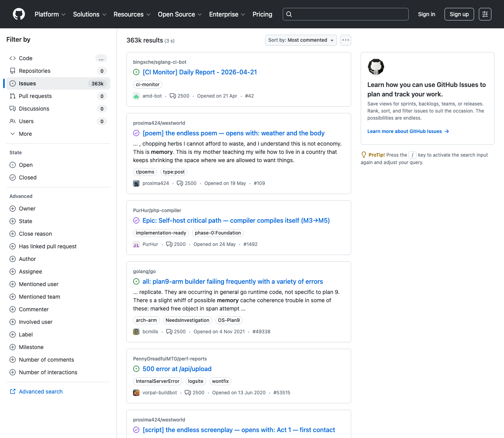Click code brackets icon in Filter by list
This screenshot has height=438, width=504.
[x=13, y=58]
